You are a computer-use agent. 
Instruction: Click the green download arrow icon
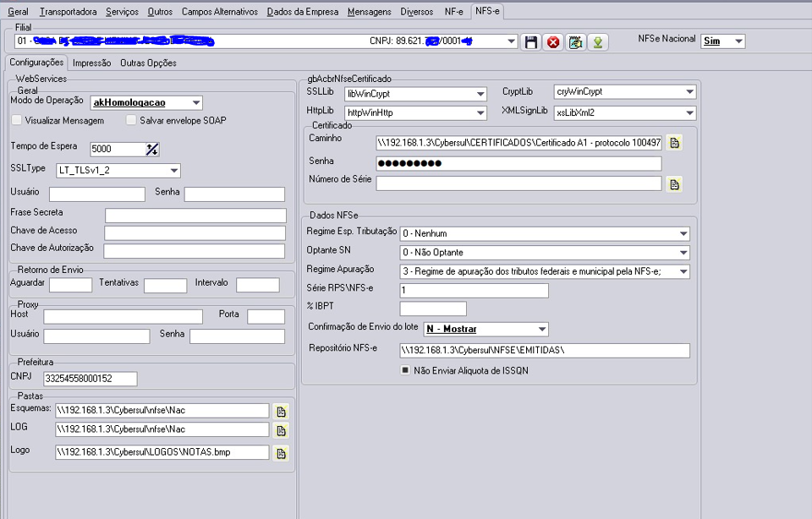click(598, 42)
